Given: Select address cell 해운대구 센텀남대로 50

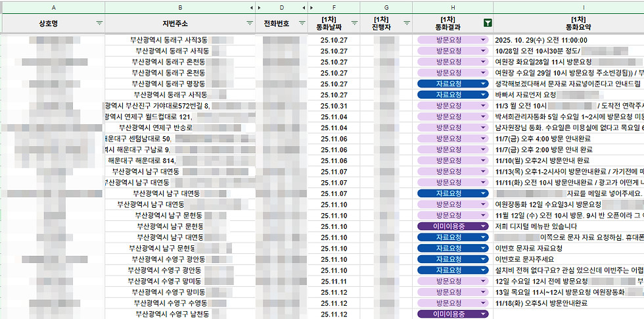Looking at the screenshot, I should coord(180,139).
